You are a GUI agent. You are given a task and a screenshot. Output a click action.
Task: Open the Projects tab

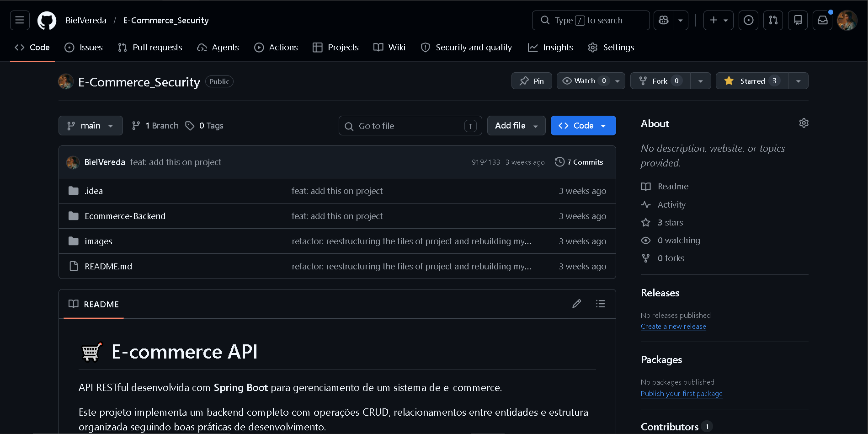click(335, 47)
